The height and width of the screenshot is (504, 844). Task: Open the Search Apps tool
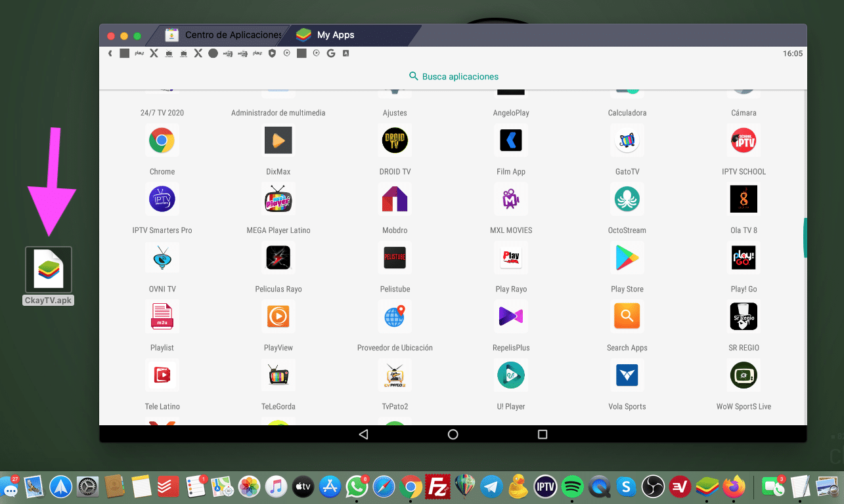(x=627, y=316)
